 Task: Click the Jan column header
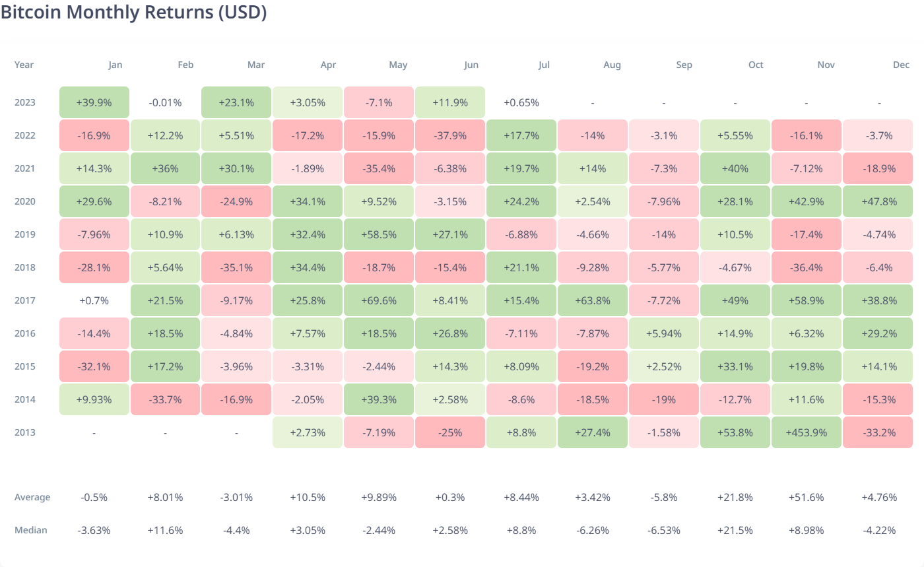pos(115,65)
